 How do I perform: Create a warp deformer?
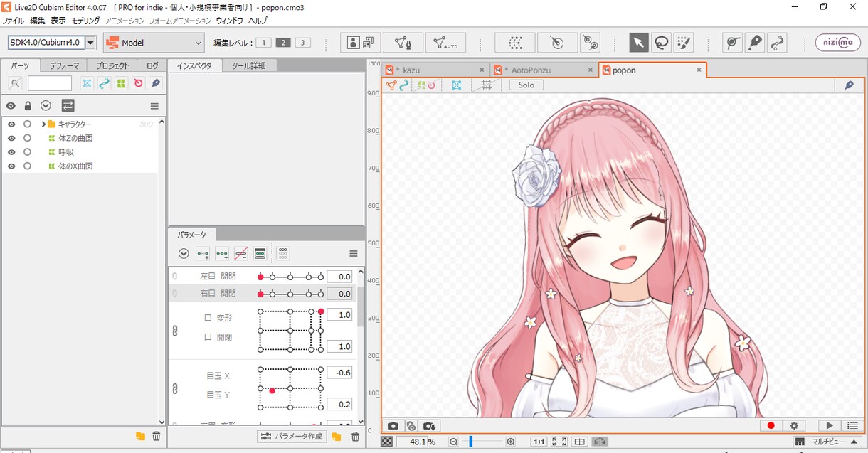coord(515,43)
